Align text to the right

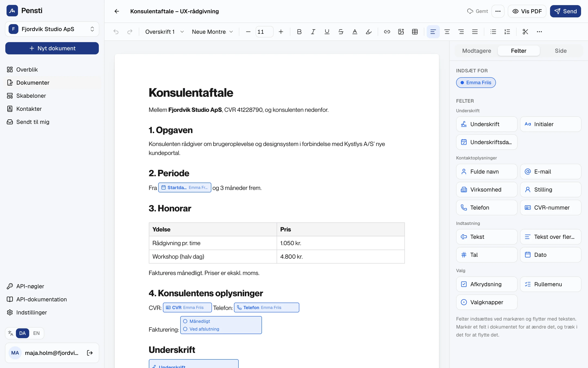(x=461, y=32)
